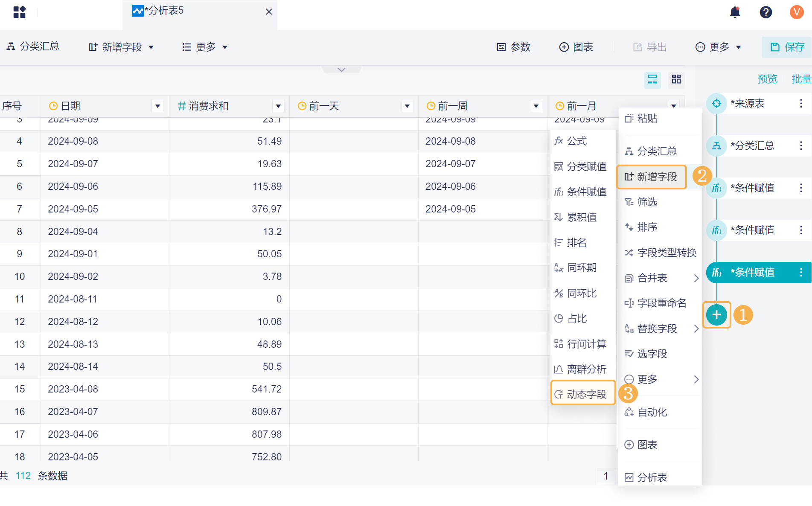Expand the 合并表 submenu

(660, 278)
